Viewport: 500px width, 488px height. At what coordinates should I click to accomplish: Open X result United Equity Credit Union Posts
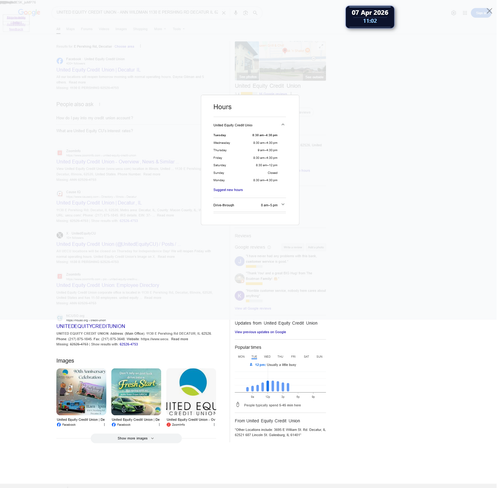coord(118,244)
